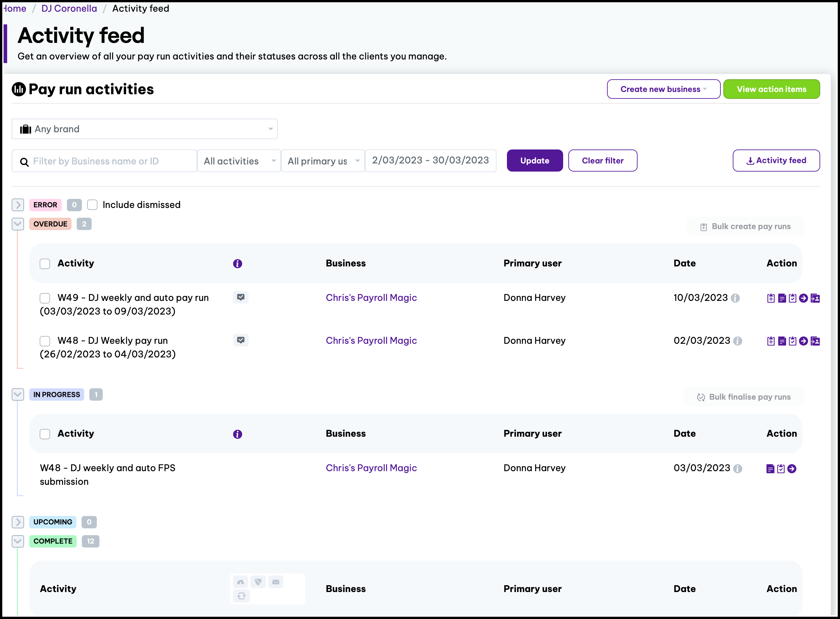
Task: Click circled arrow in FPS submission row
Action: (792, 469)
